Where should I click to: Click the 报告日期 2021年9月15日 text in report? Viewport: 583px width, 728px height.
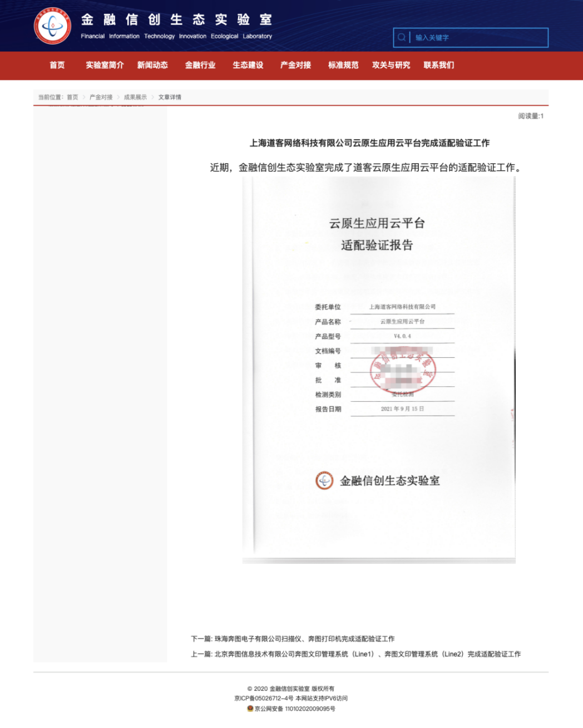pos(384,409)
